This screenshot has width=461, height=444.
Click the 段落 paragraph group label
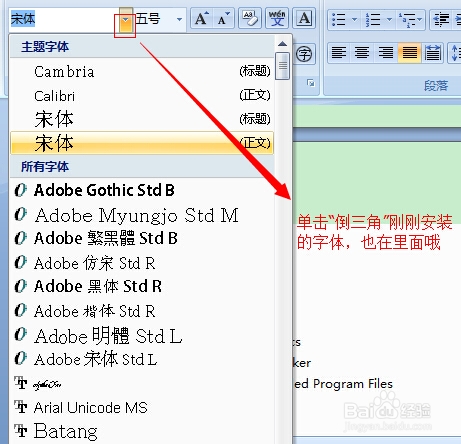(436, 86)
